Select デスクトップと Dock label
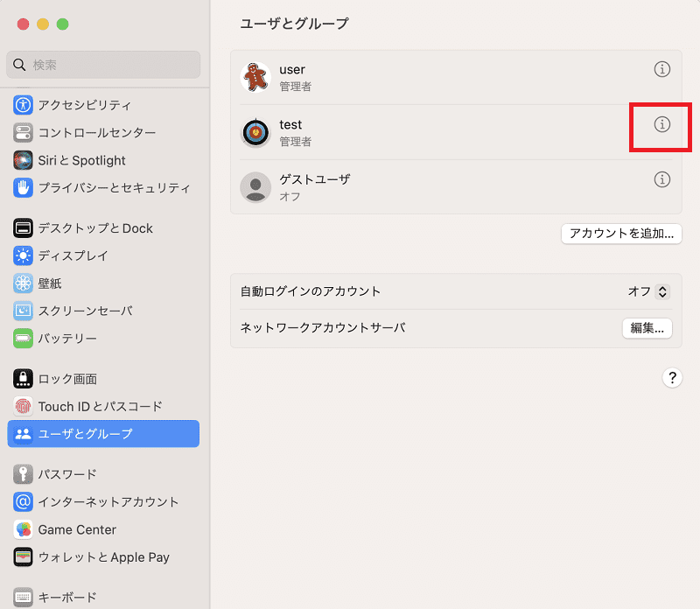The width and height of the screenshot is (700, 609). [95, 228]
